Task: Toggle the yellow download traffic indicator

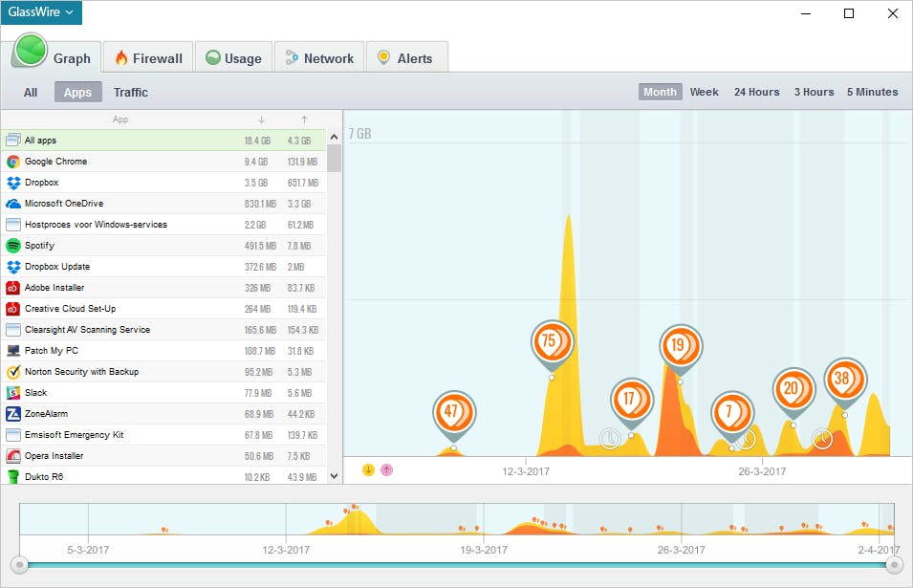Action: [x=368, y=469]
